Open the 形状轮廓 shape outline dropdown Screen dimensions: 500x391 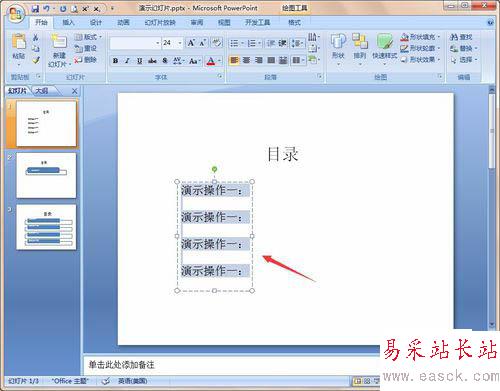pos(420,48)
